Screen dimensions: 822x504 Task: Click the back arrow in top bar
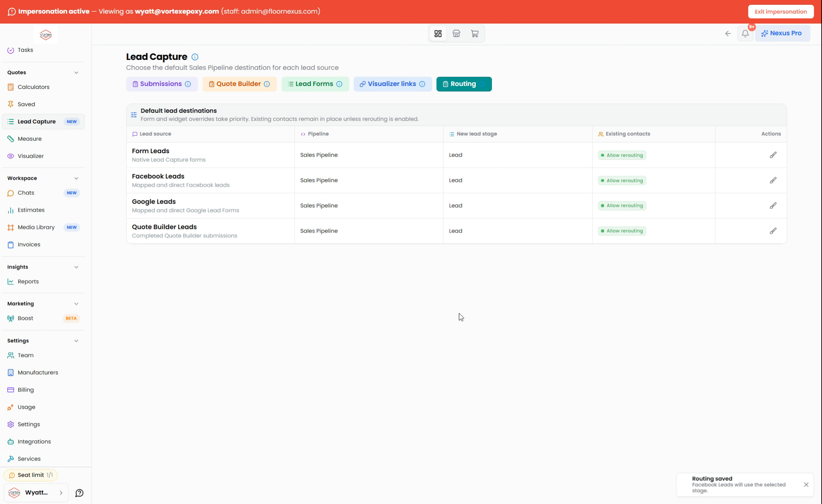(728, 33)
